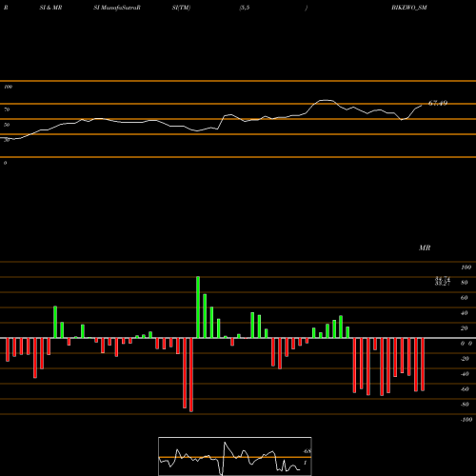476x476 pixels.
Task: Click the 'SI MunafaSutraR' header text
Action: 117,8
